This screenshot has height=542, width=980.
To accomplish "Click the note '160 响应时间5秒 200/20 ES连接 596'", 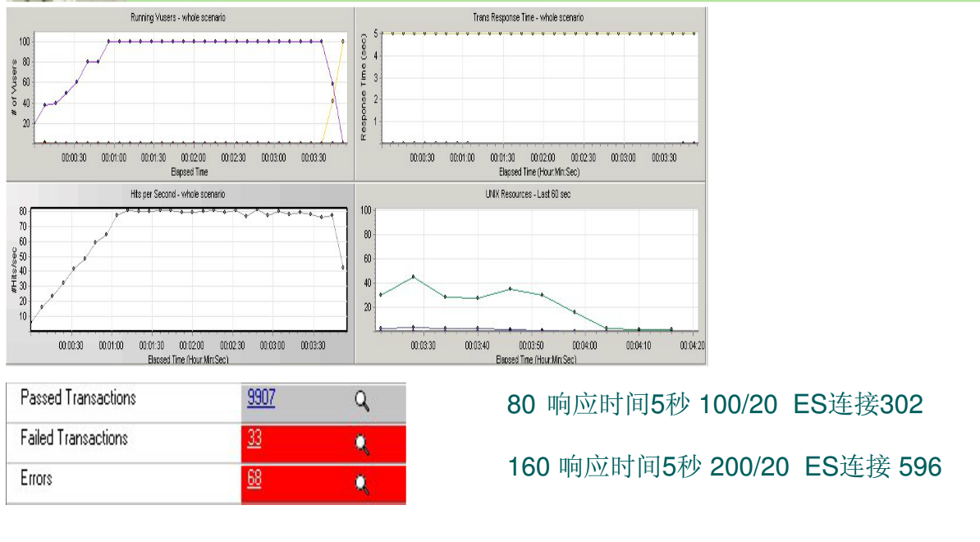I will 725,467.
